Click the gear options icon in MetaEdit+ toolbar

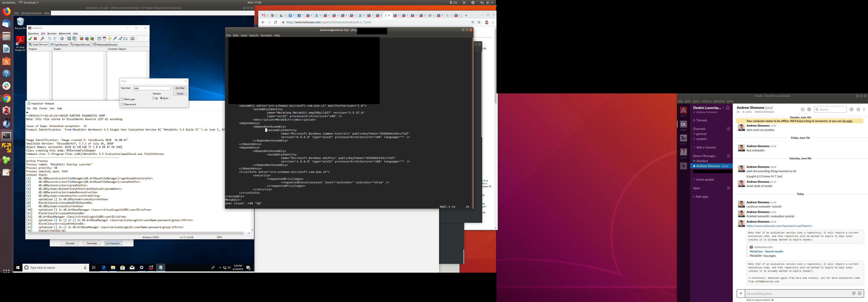click(62, 39)
